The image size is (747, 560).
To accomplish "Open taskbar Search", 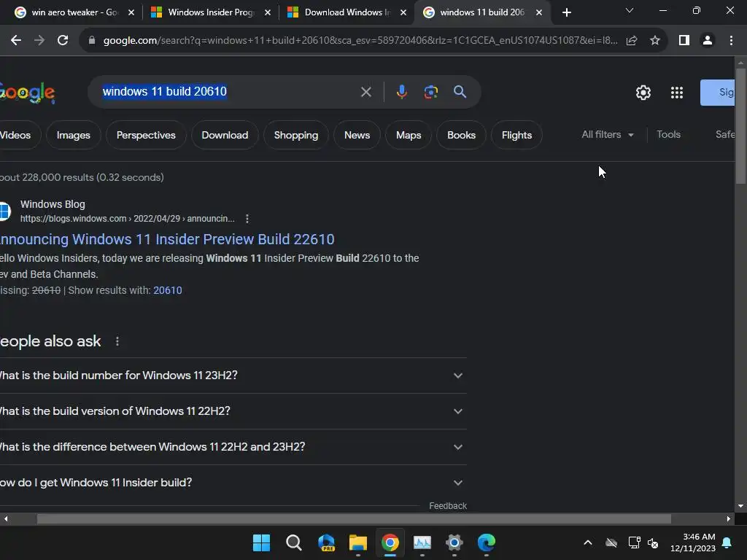I will (293, 542).
